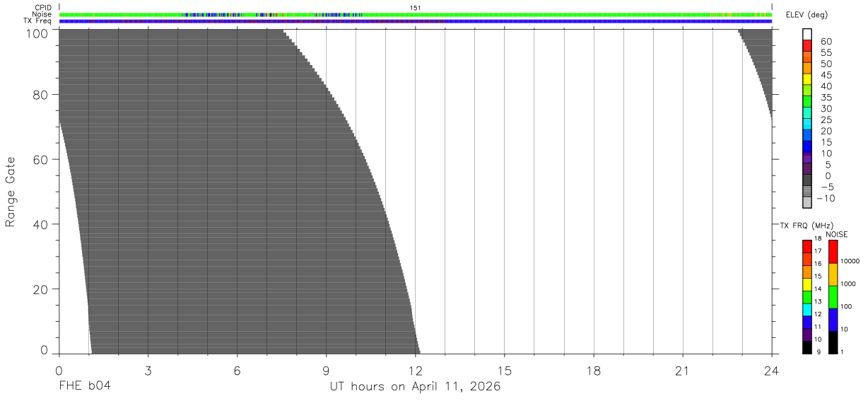868x401 pixels.
Task: Click the NOISE legend value "1"
Action: click(842, 351)
